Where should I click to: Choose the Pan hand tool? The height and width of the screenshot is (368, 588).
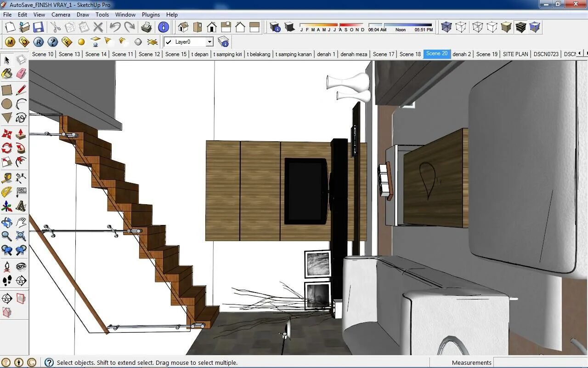[21, 222]
